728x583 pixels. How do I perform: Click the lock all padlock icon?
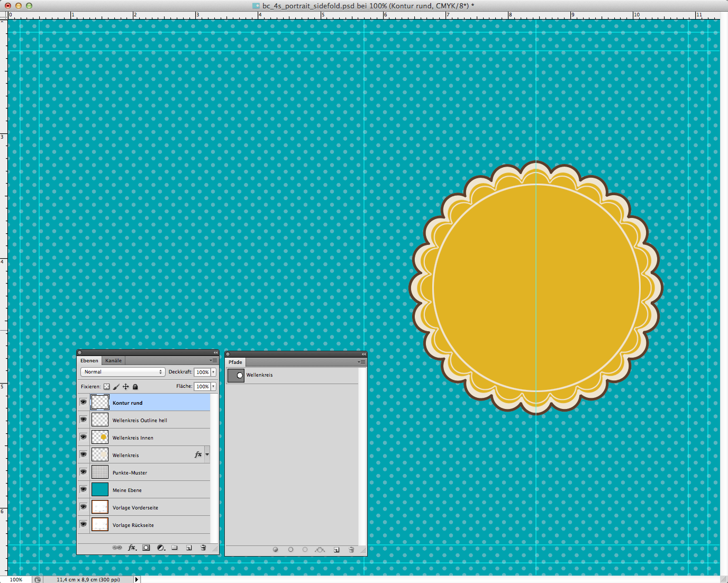pyautogui.click(x=135, y=387)
